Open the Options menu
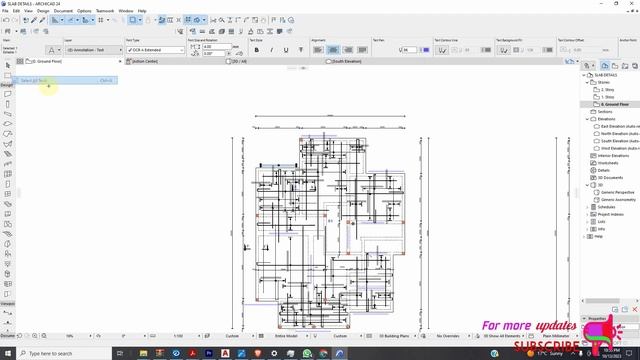Viewport: 640px width, 360px height. point(84,11)
